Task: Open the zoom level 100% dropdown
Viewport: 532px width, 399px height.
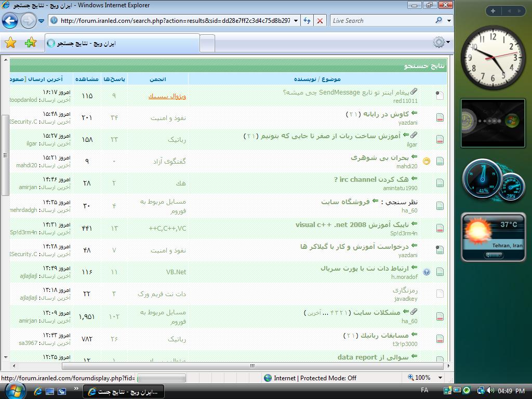Action: (441, 378)
